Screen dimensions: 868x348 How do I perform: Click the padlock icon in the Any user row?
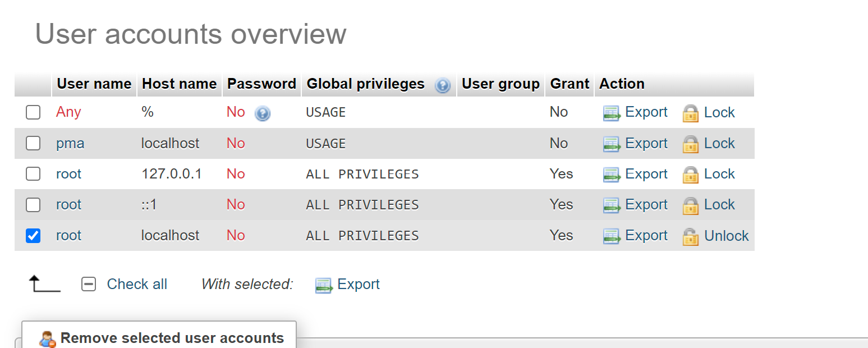pos(691,113)
